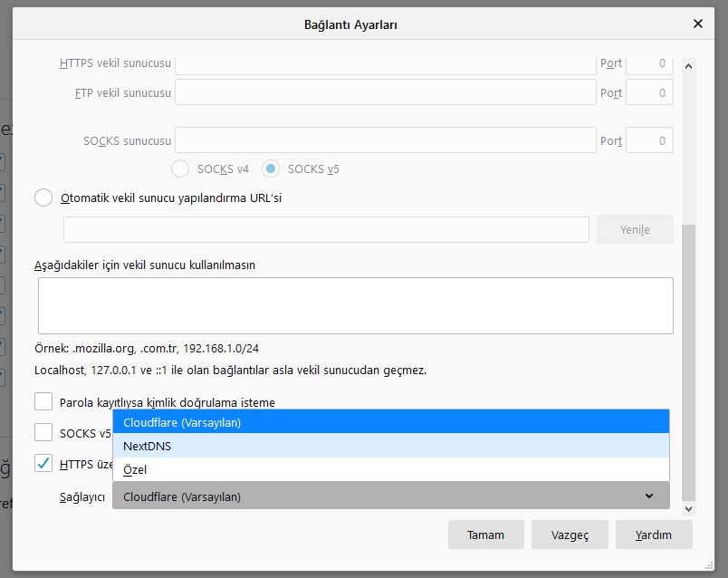Viewport: 728px width, 578px height.
Task: Click the Vazgeç button
Action: point(570,535)
